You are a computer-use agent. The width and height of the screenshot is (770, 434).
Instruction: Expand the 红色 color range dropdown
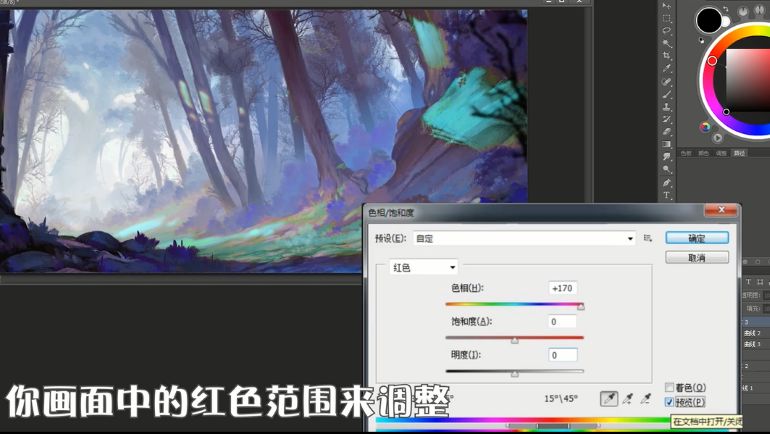point(424,267)
